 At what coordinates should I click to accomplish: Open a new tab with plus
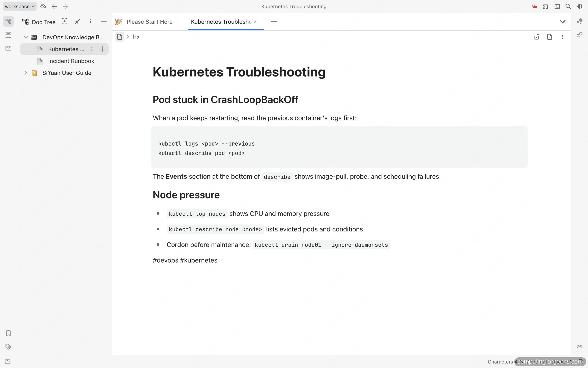[274, 22]
